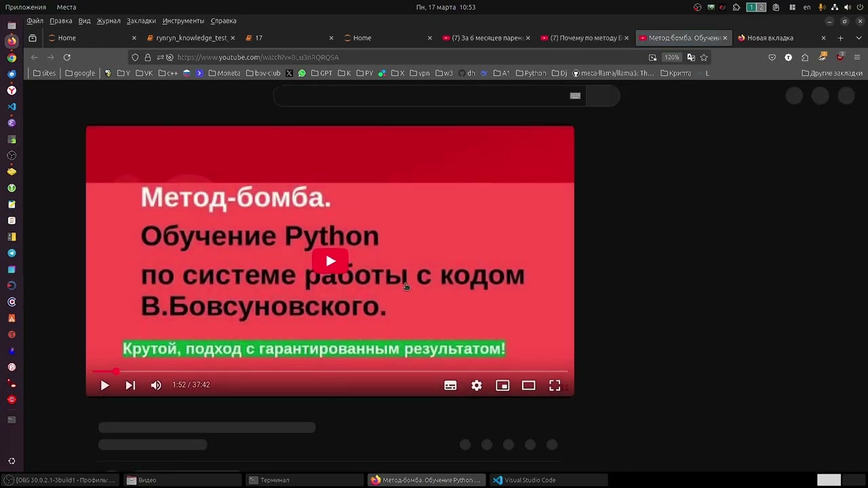Open a new browser tab with plus
Image resolution: width=868 pixels, height=488 pixels.
840,38
